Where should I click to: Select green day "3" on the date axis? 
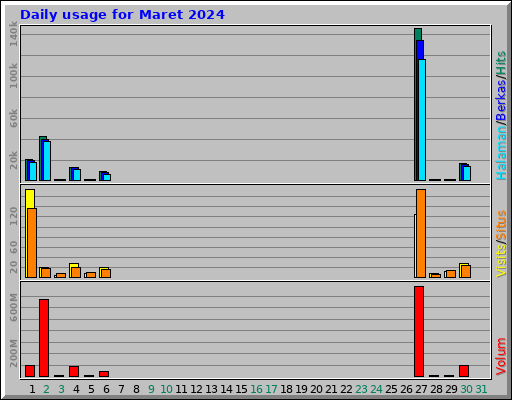tap(61, 389)
